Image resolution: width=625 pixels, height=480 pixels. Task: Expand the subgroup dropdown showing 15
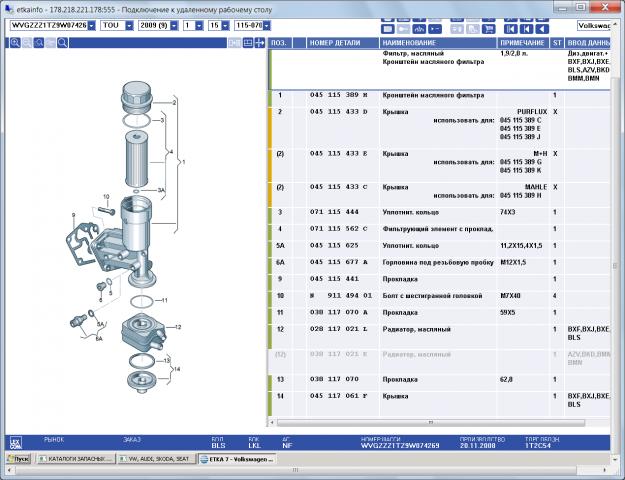225,26
